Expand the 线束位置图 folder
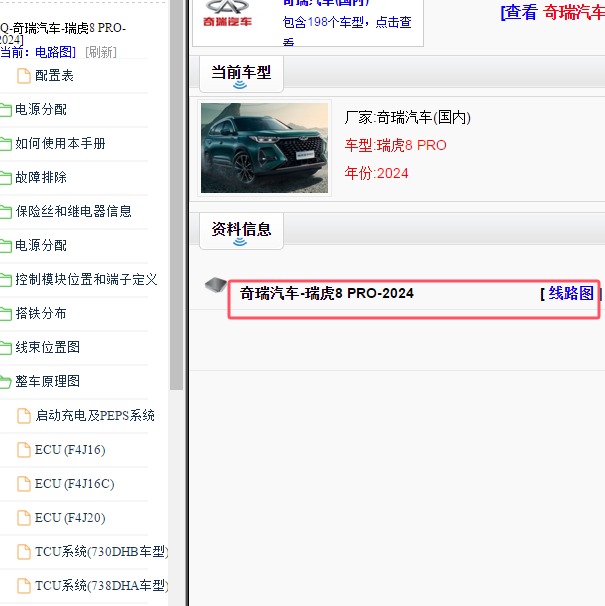 coord(47,347)
